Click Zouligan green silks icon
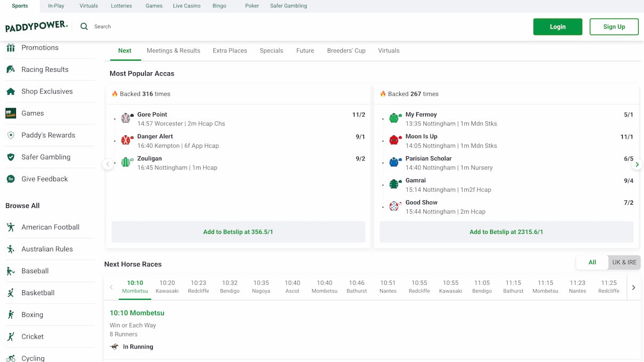Image resolution: width=644 pixels, height=362 pixels. coord(127,162)
